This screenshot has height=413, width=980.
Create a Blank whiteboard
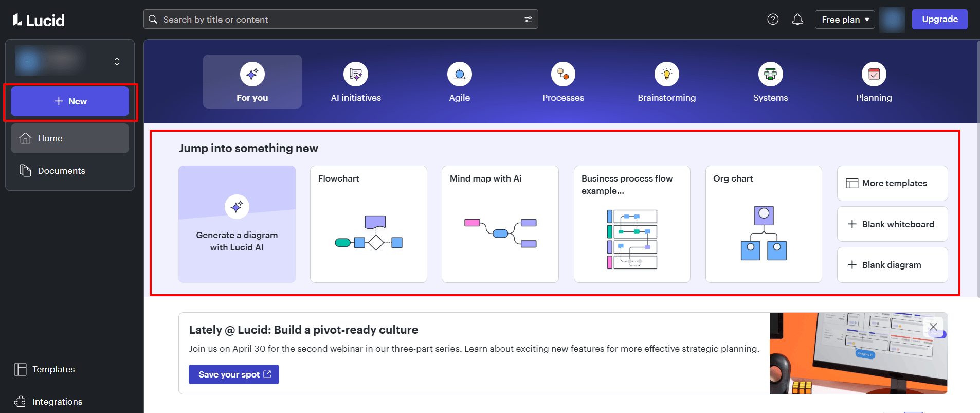[892, 224]
